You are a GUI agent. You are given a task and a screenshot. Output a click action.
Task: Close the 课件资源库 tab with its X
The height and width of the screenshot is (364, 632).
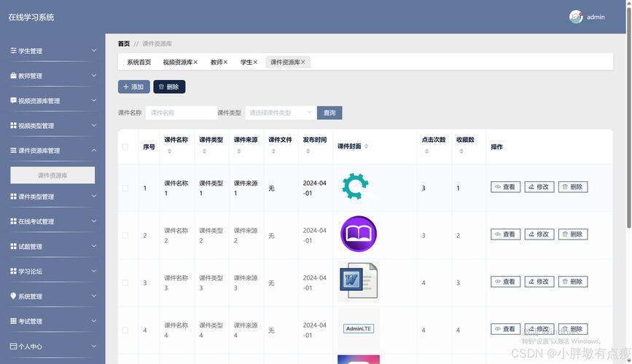[303, 62]
